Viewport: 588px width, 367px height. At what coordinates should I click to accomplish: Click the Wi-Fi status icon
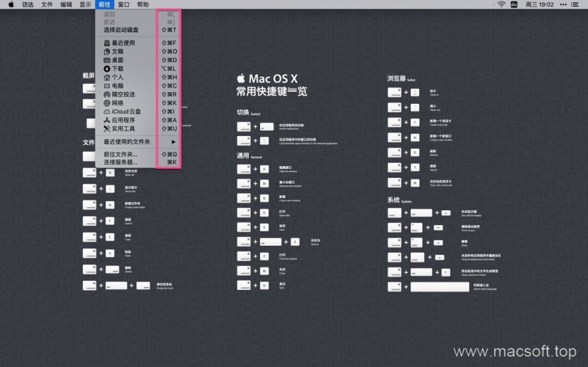(501, 4)
